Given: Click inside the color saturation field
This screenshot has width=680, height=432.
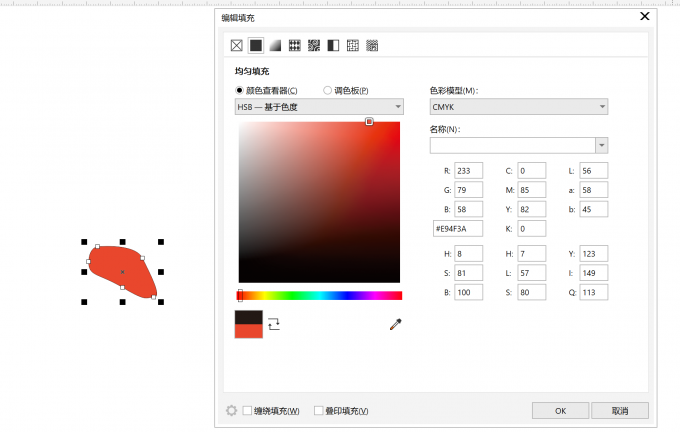Looking at the screenshot, I should click(x=319, y=202).
